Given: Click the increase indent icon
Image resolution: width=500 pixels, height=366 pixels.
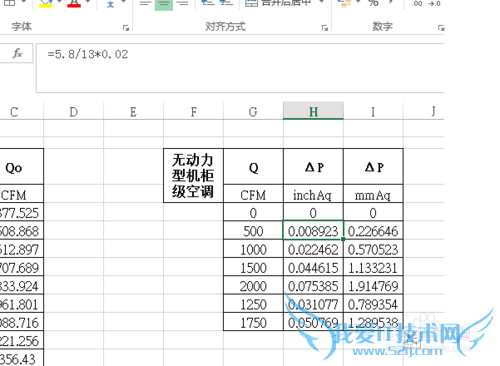Looking at the screenshot, I should tap(226, 3).
